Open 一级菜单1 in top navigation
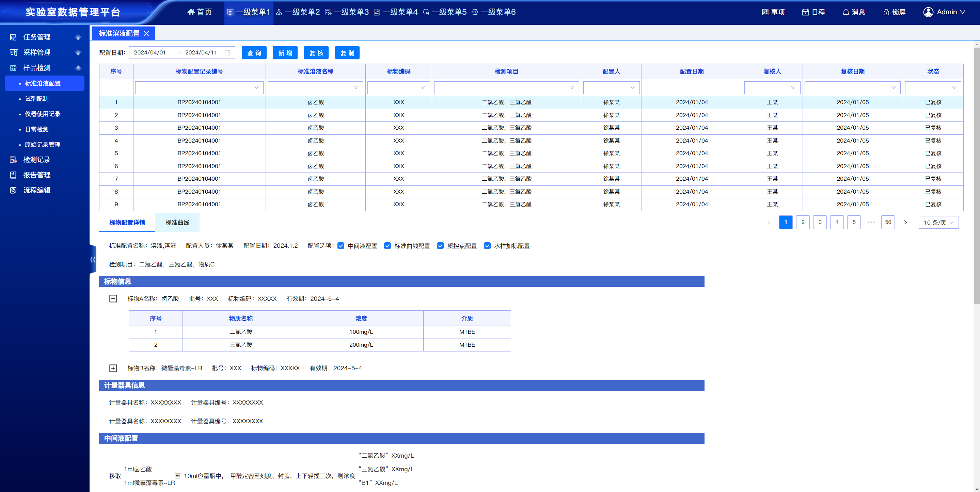 pos(249,12)
